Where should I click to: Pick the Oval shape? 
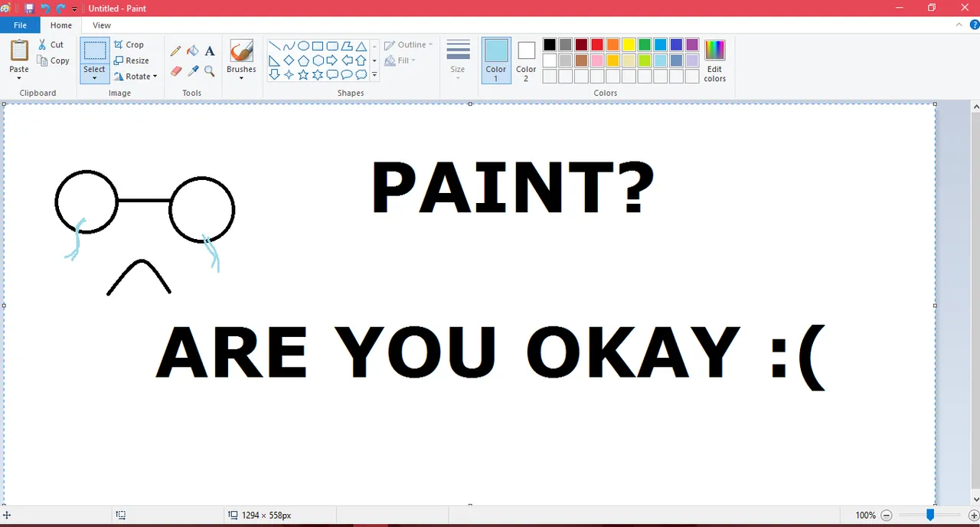tap(303, 46)
